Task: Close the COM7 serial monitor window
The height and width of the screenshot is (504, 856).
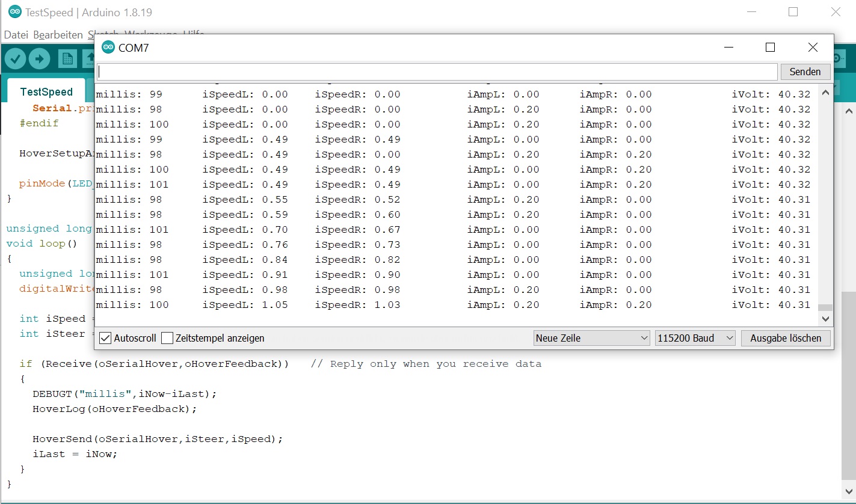Action: pos(813,48)
